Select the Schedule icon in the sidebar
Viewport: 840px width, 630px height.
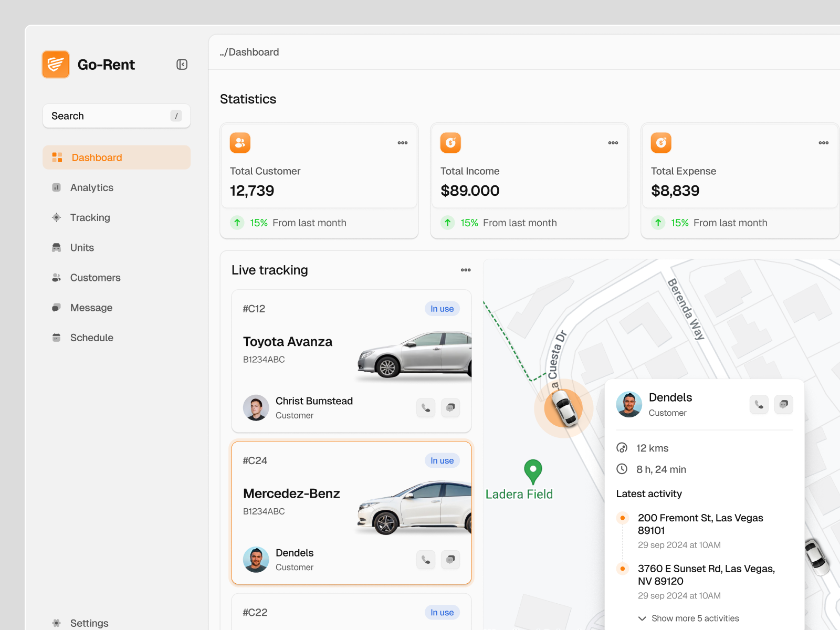coord(56,338)
